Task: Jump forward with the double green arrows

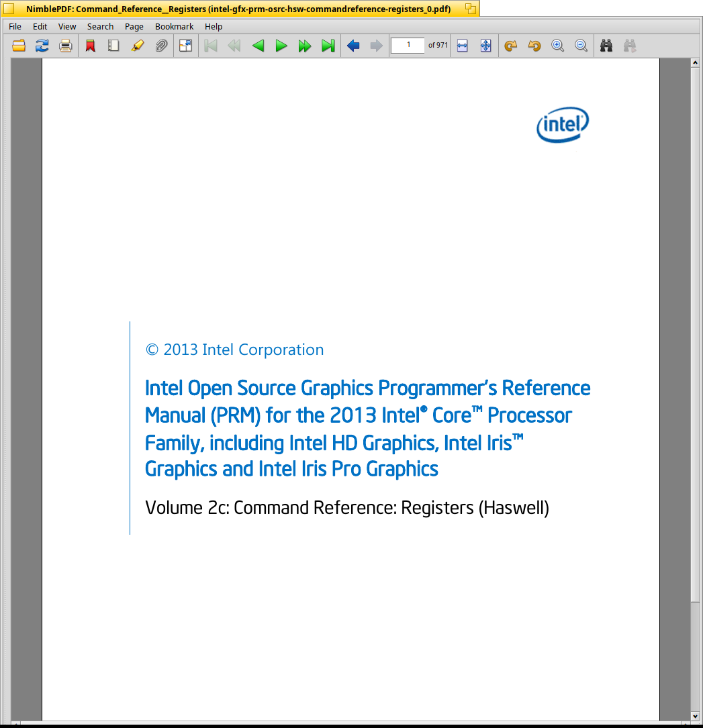Action: pos(304,46)
